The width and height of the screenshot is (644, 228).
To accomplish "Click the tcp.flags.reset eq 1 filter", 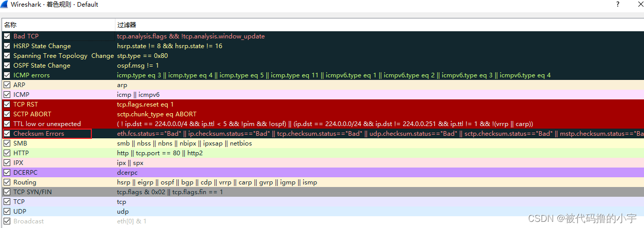I will pos(145,105).
